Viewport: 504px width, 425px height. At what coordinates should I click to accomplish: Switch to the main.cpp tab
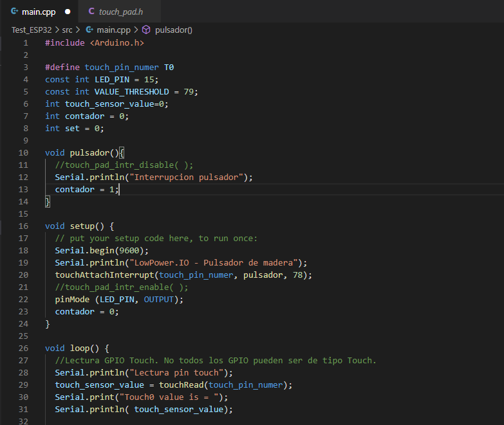[x=39, y=12]
